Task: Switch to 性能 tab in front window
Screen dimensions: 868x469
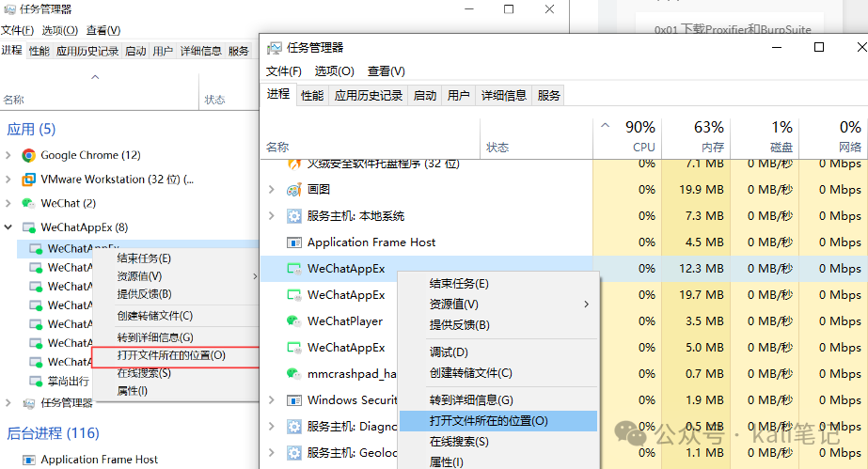Action: point(312,96)
